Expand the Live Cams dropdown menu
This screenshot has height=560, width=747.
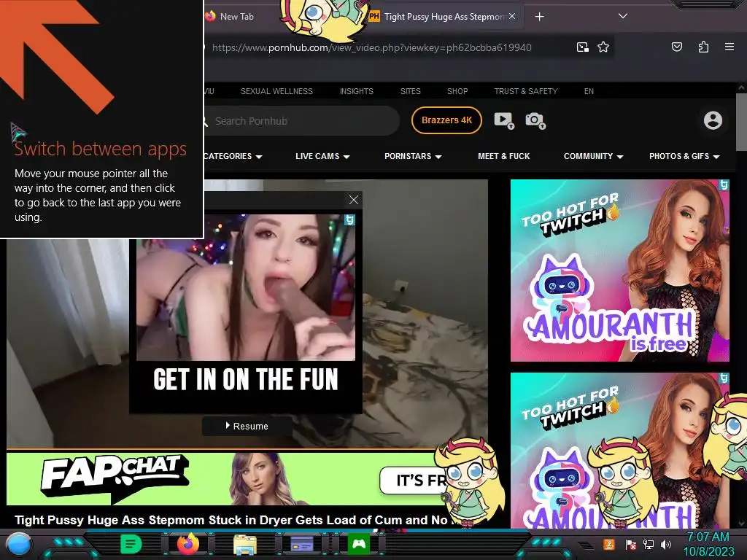[x=322, y=156]
